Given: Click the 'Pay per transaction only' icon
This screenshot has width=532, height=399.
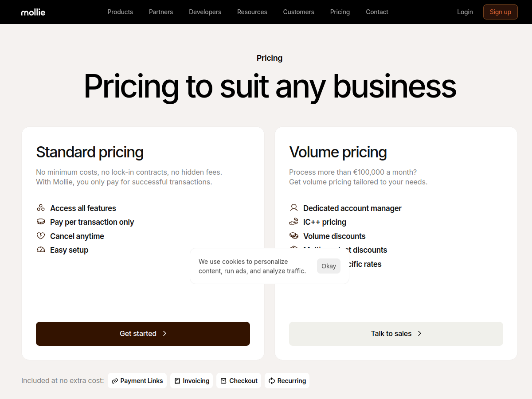Looking at the screenshot, I should click(x=41, y=222).
